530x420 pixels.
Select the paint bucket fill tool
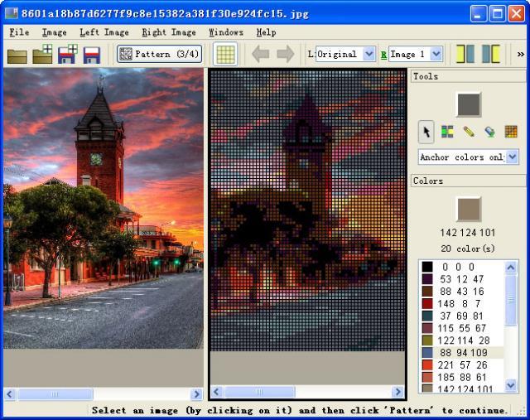tap(489, 132)
